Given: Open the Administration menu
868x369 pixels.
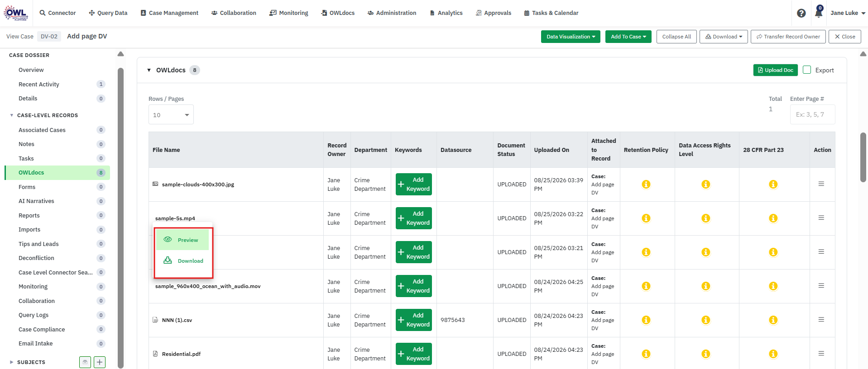Looking at the screenshot, I should click(x=392, y=13).
